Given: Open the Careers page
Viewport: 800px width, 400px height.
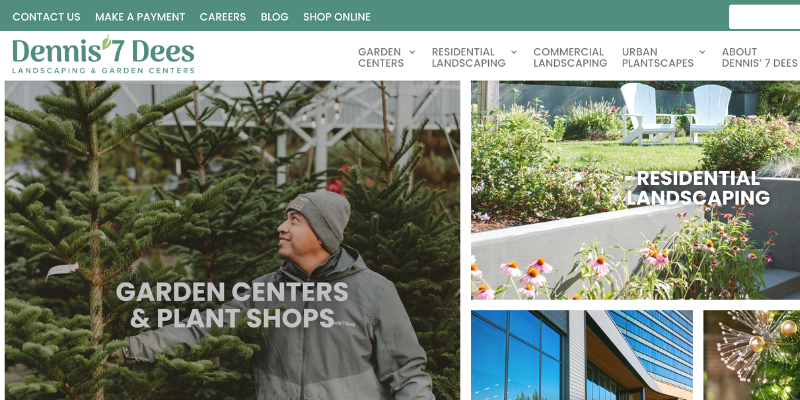Looking at the screenshot, I should click(x=222, y=17).
